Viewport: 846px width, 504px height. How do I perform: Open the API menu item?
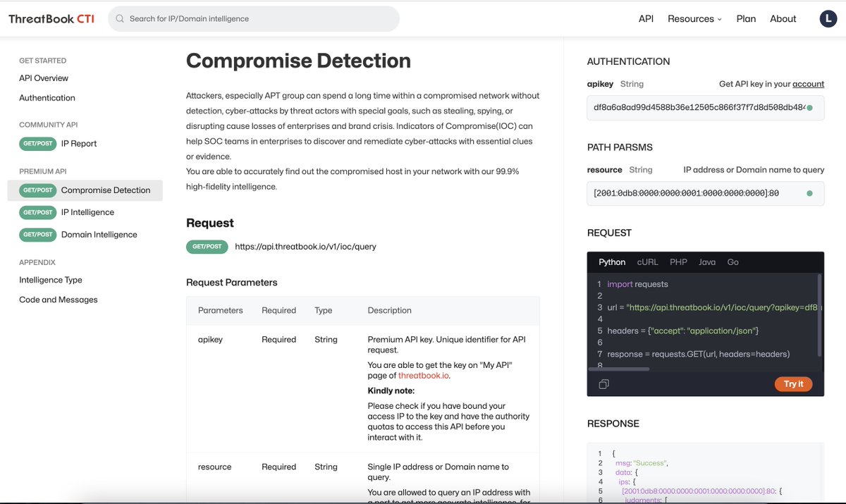645,18
